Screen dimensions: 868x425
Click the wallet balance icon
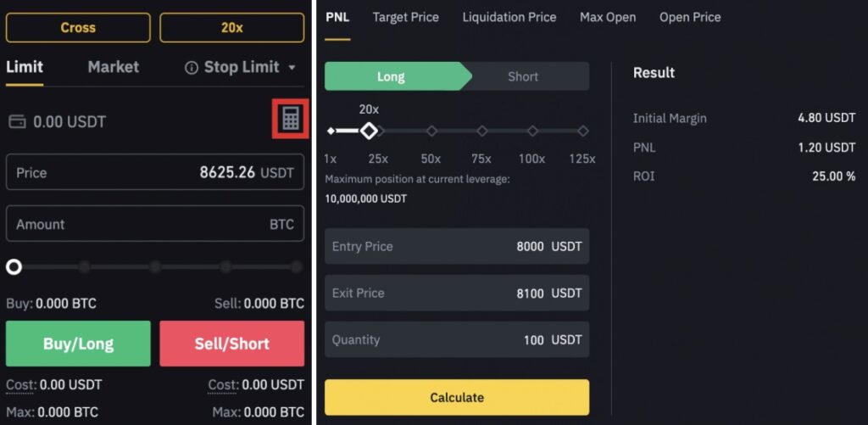[17, 122]
